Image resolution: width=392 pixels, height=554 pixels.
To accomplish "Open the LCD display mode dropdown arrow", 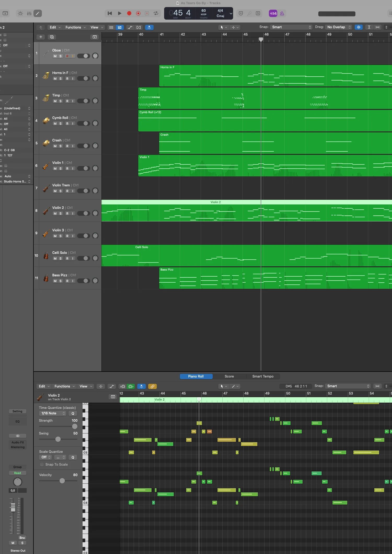I will click(231, 13).
